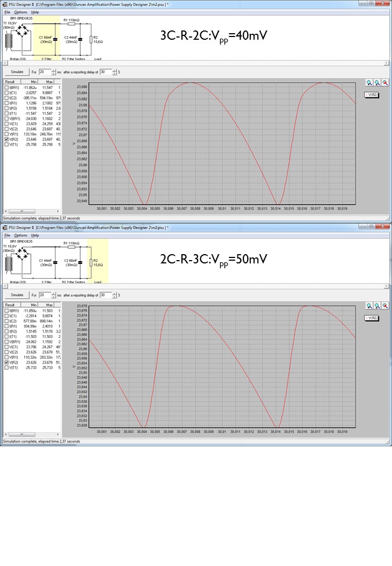Click the Min column header in 3C-R-2C window
The width and height of the screenshot is (392, 566).
tap(29, 82)
